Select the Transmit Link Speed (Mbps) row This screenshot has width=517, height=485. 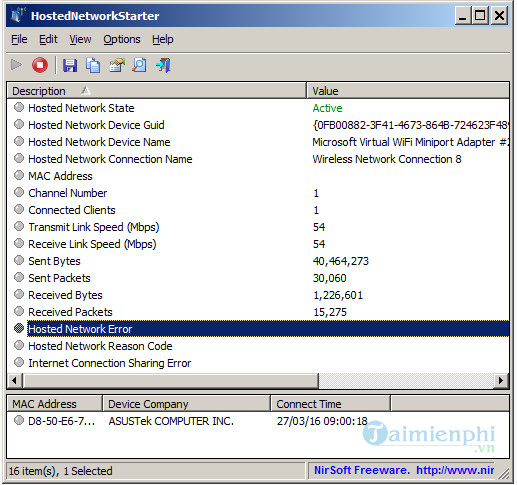coord(258,227)
